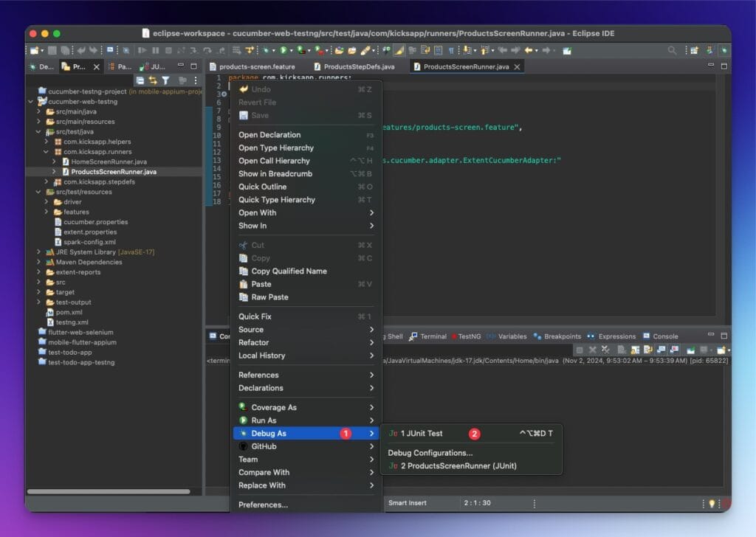The width and height of the screenshot is (756, 537).
Task: Collapse the cucumber-web-testng project
Action: [x=31, y=102]
